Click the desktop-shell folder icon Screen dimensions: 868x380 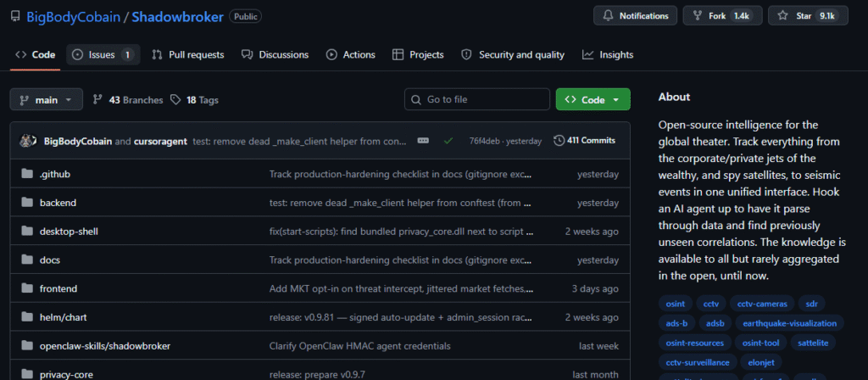click(27, 231)
